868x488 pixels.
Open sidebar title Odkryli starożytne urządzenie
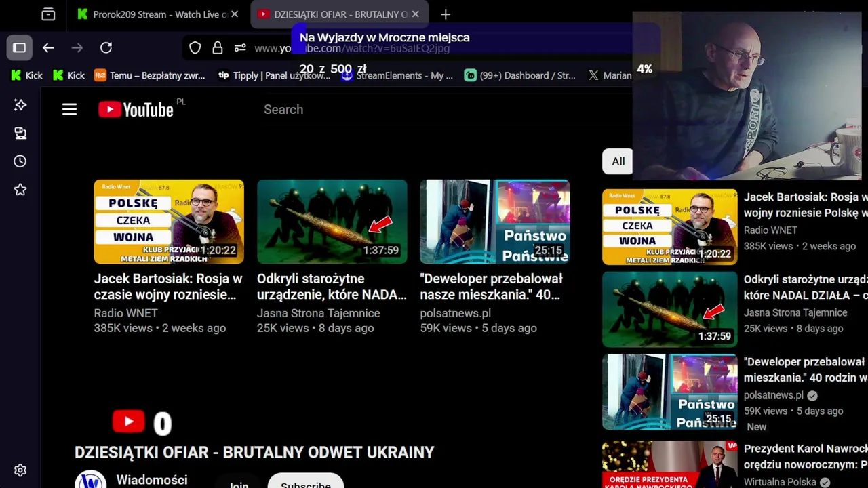[806, 287]
